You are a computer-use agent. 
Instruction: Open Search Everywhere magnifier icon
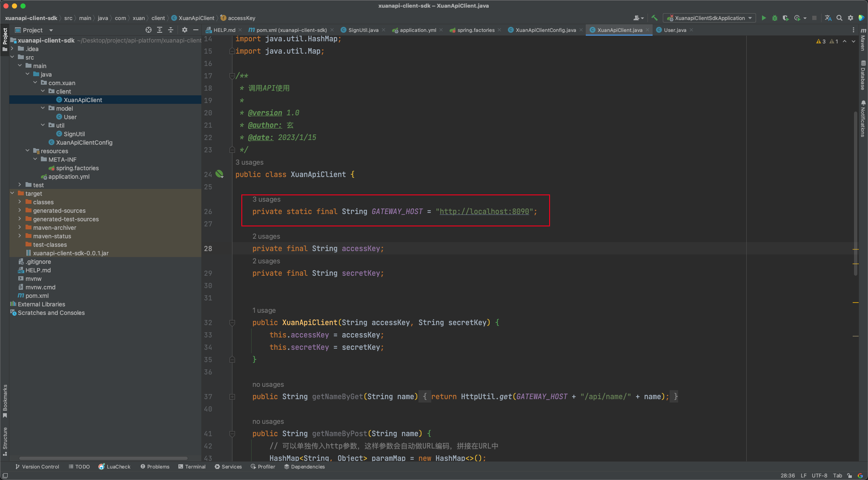point(839,18)
